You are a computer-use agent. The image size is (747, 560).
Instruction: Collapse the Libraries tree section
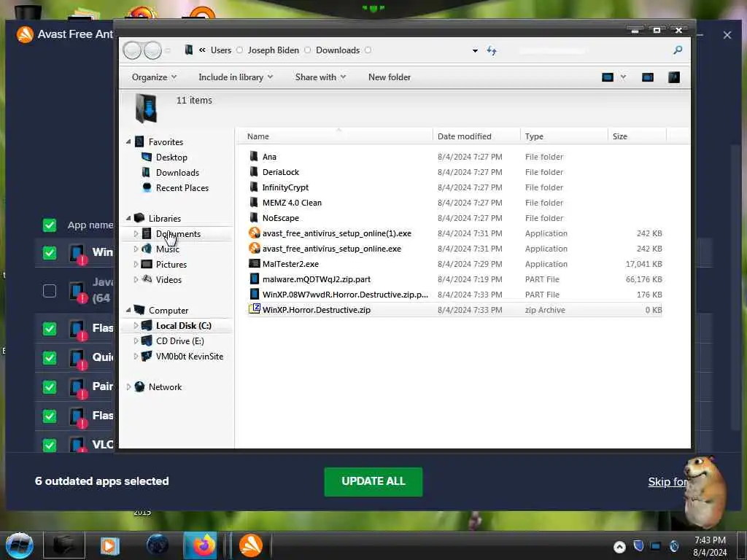[128, 218]
